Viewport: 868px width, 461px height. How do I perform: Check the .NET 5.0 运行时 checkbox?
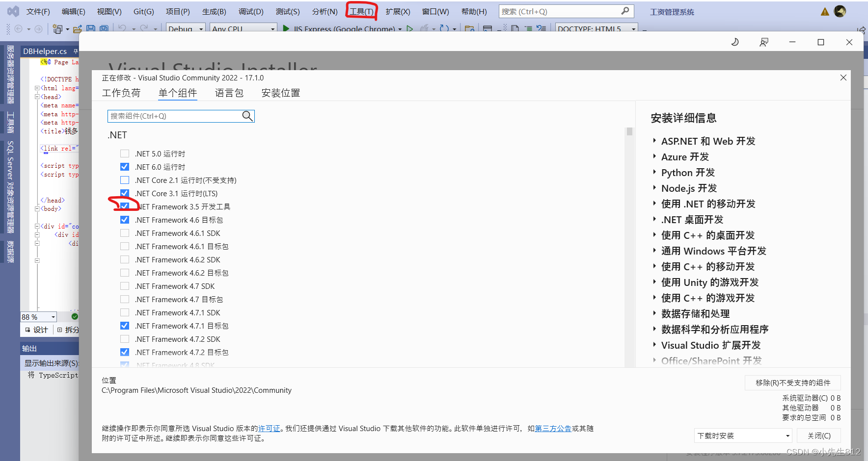[x=125, y=154]
